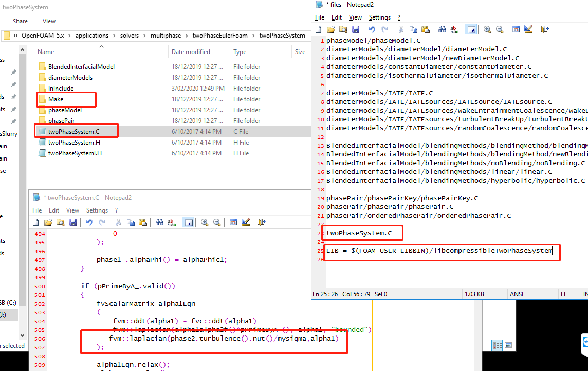The width and height of the screenshot is (588, 371).
Task: Click Save icon in files Notepad2 toolbar
Action: point(355,30)
